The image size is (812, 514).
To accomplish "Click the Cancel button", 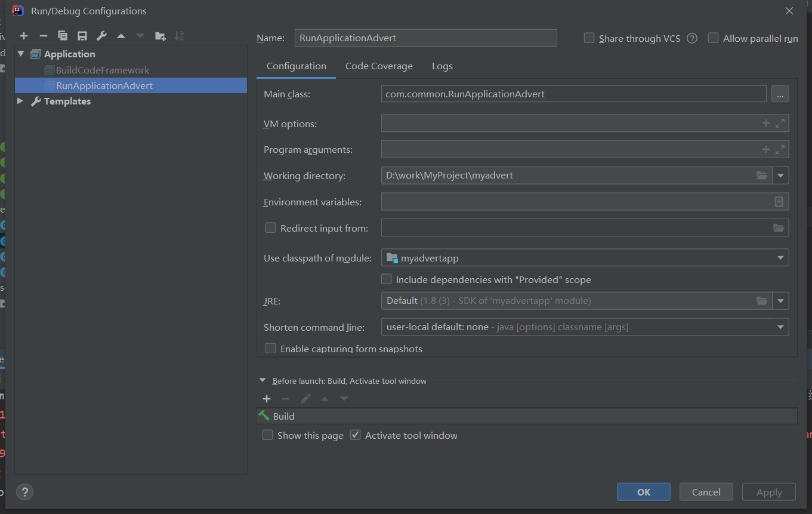I will coord(706,492).
